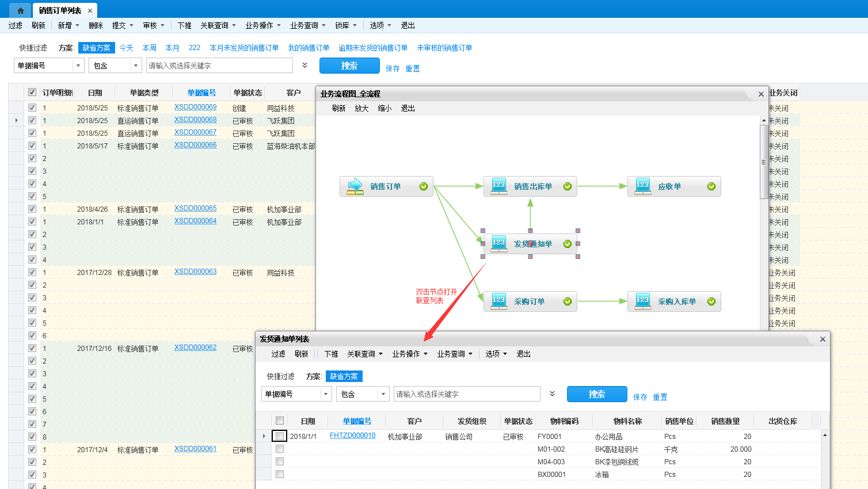Toggle select-all checkbox in sales order header

click(32, 92)
